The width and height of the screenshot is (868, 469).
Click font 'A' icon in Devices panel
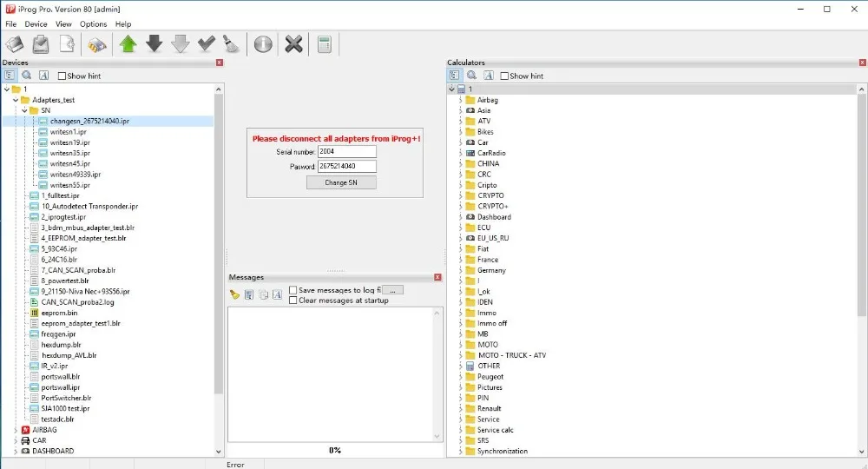click(43, 76)
